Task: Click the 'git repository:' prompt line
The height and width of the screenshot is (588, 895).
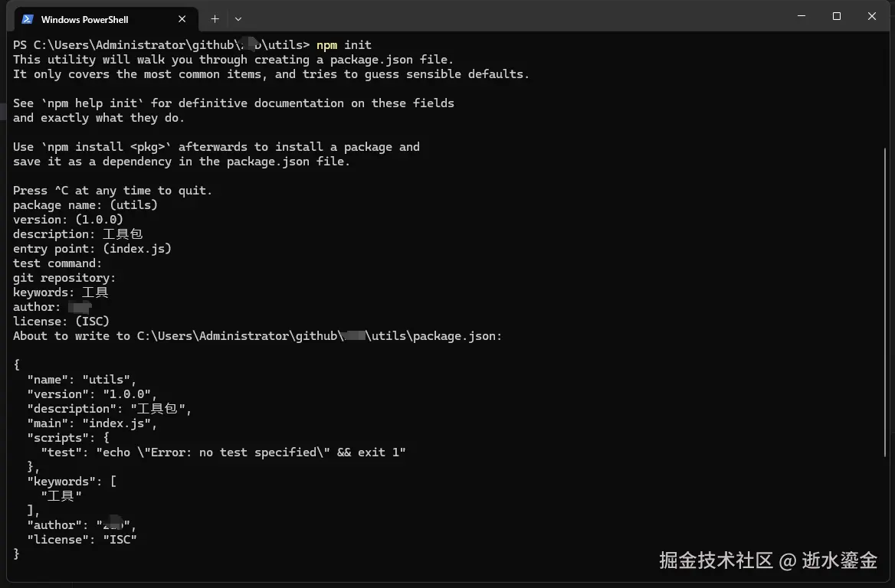Action: [x=64, y=278]
